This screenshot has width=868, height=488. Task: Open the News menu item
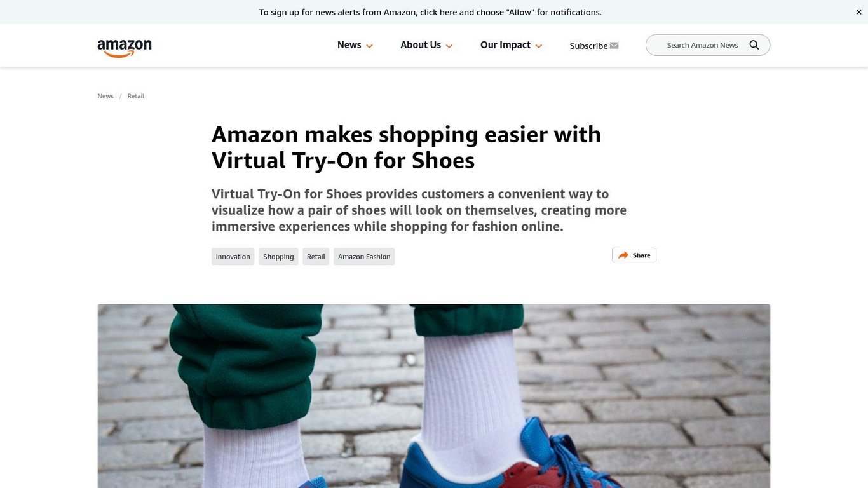[349, 45]
